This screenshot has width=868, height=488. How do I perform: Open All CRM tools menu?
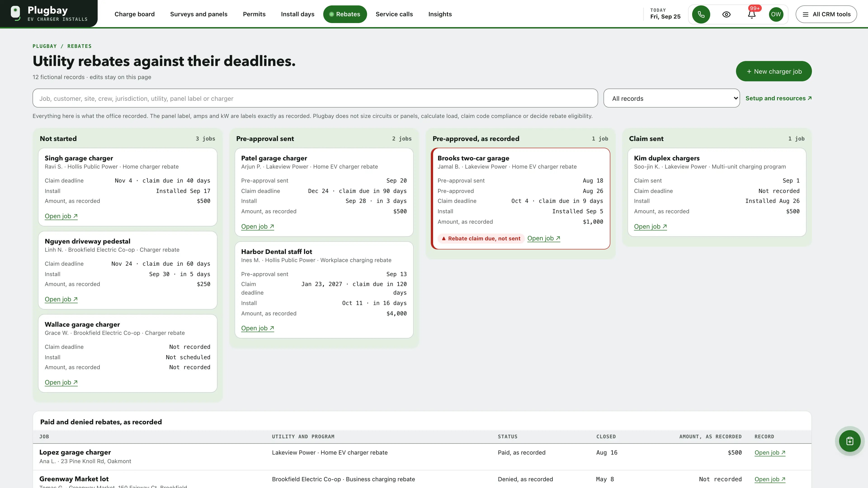pos(826,14)
